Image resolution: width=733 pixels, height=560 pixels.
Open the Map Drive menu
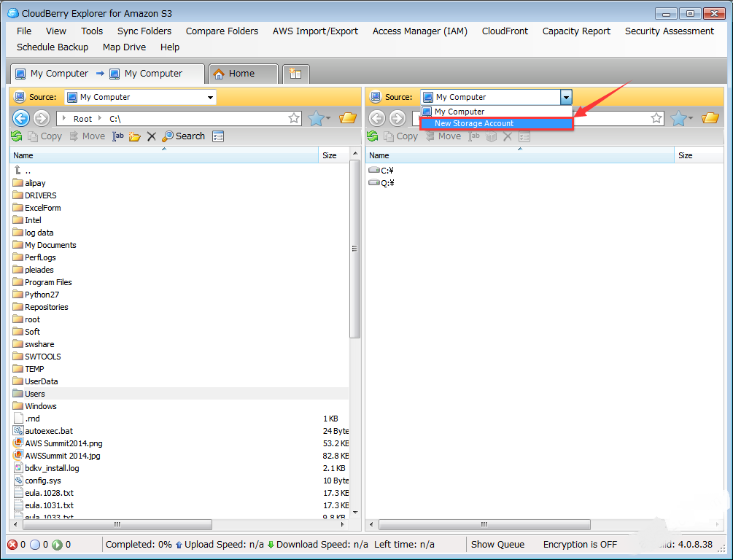[x=124, y=47]
